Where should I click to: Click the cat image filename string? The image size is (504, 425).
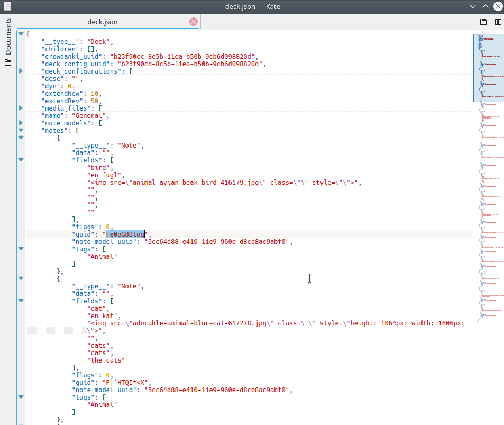pyautogui.click(x=199, y=323)
